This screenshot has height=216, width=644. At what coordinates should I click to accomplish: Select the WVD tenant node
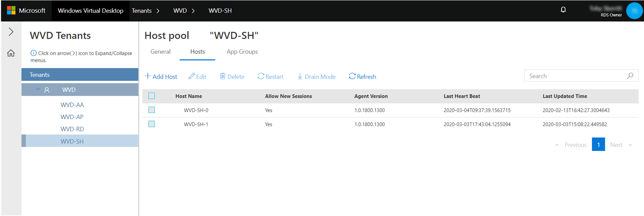click(x=80, y=90)
